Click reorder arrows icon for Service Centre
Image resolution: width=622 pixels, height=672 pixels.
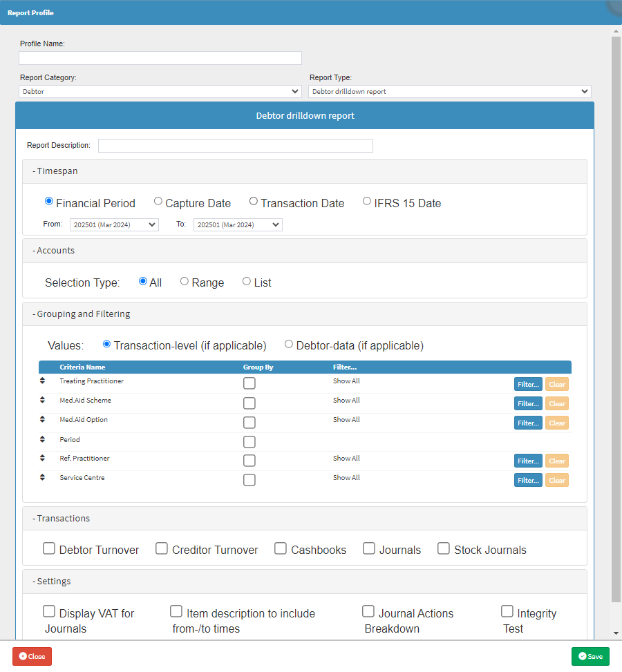(x=42, y=477)
